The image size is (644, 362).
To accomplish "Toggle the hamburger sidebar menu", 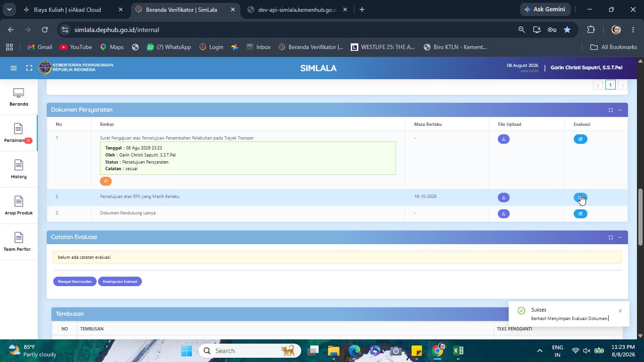I will pyautogui.click(x=14, y=68).
